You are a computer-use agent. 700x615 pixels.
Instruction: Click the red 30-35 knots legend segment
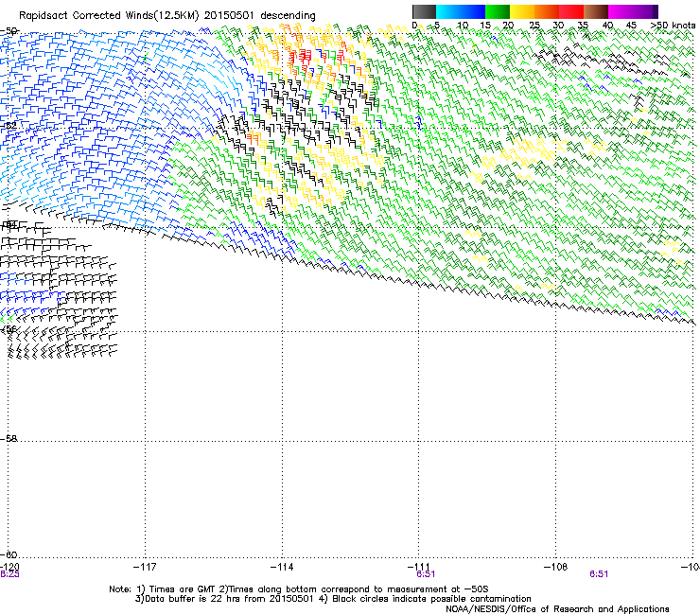point(571,11)
